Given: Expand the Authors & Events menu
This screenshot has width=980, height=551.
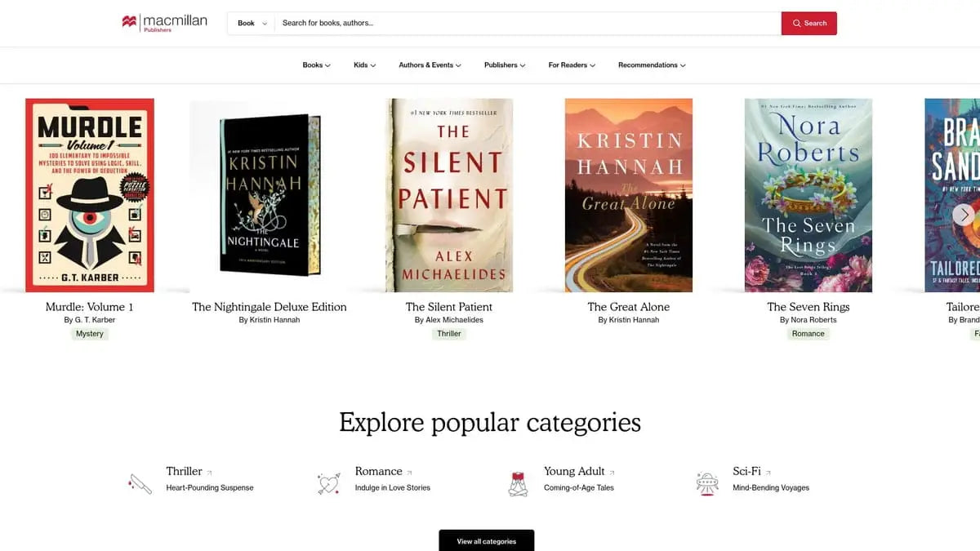Looking at the screenshot, I should [430, 65].
